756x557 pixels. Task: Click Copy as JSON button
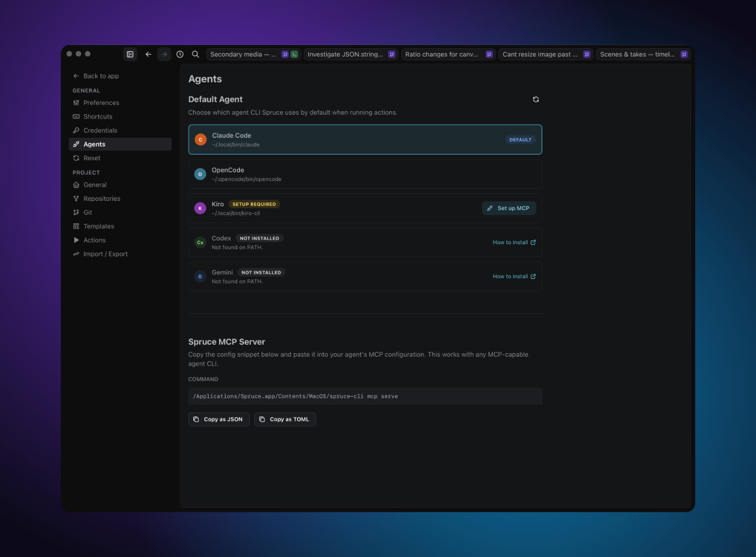pos(219,419)
